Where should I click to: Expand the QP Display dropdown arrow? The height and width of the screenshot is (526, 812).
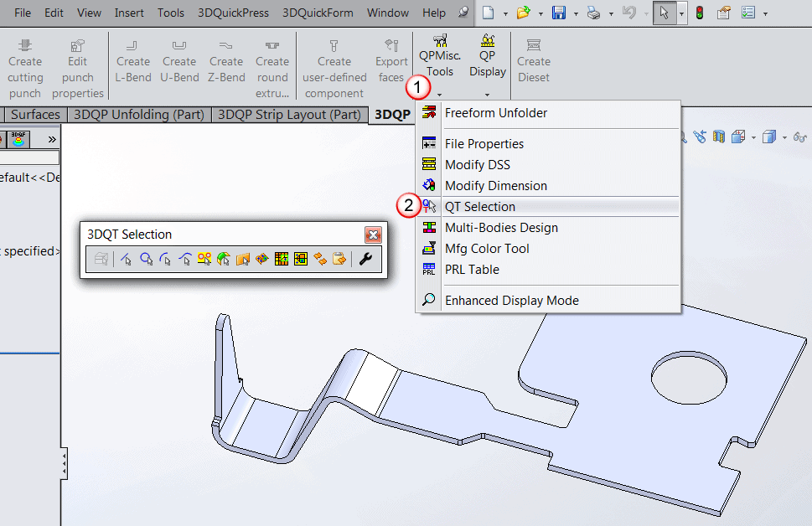487,95
